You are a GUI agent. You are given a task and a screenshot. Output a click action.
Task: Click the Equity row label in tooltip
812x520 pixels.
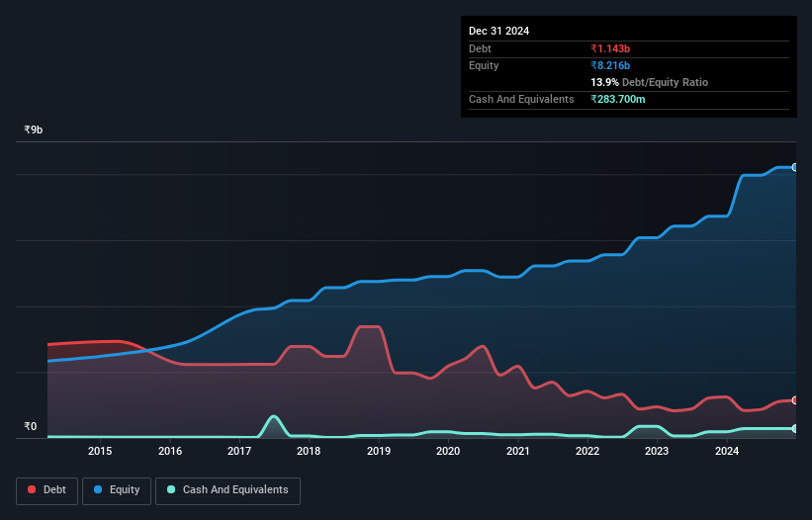click(484, 65)
